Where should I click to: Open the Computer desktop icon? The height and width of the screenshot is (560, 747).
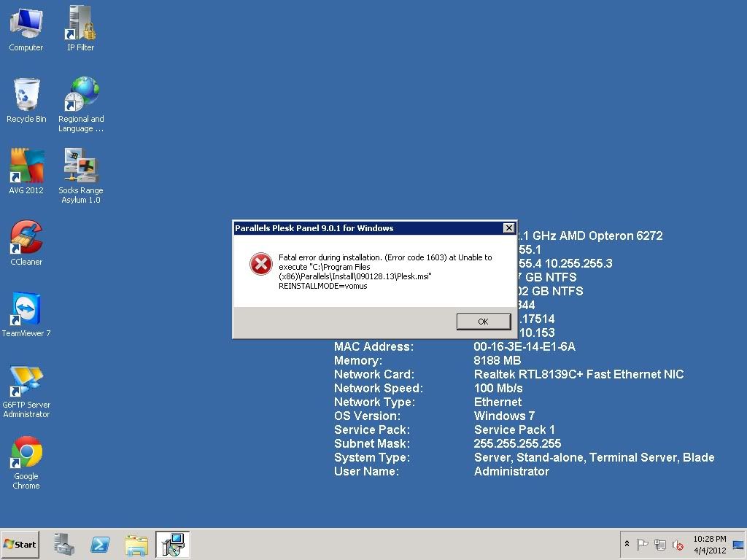point(26,28)
